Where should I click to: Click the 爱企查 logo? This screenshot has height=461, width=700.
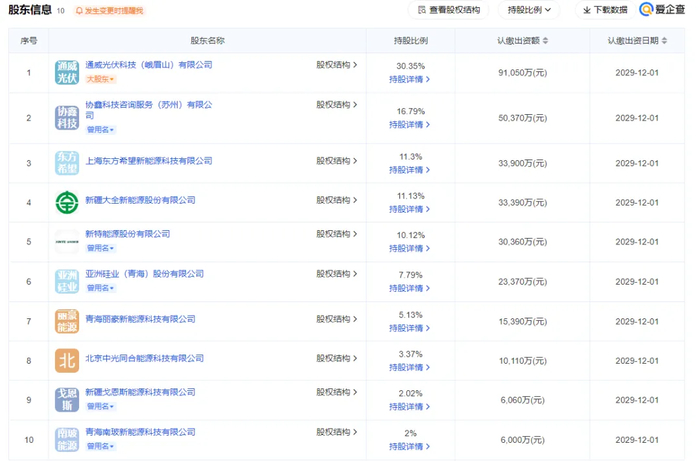[x=662, y=9]
